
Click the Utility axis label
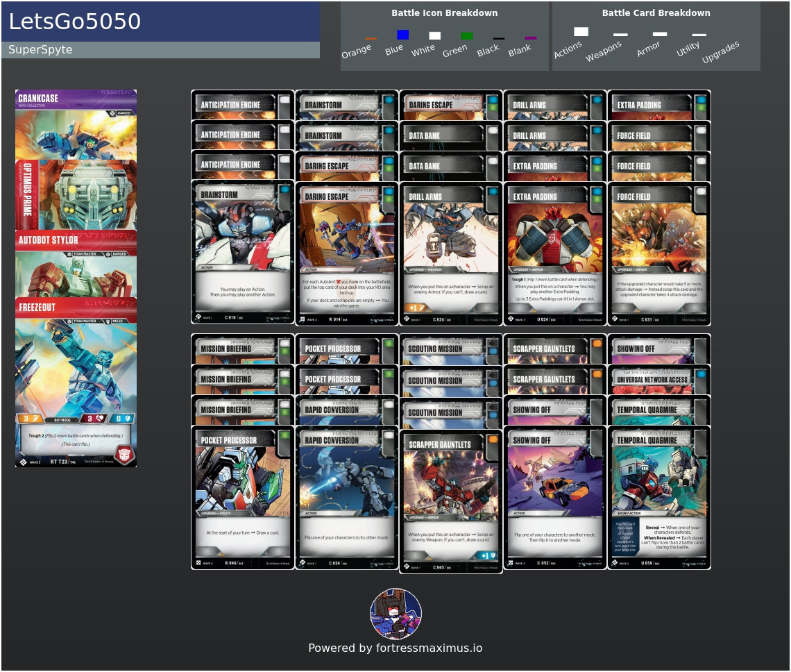(688, 49)
